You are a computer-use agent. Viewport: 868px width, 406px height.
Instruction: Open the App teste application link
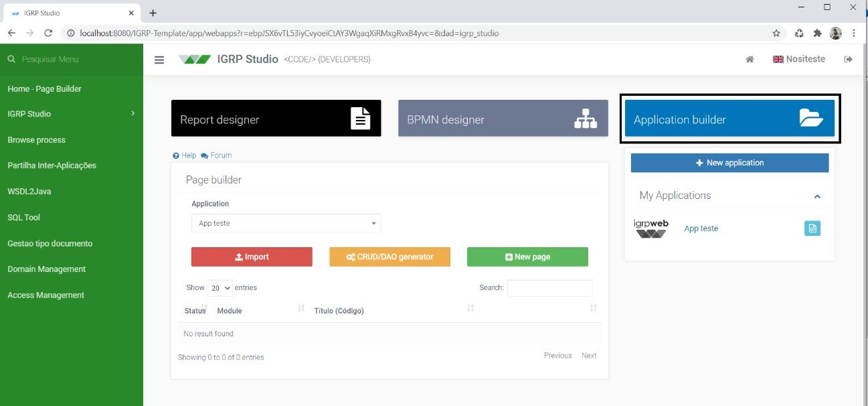click(701, 228)
